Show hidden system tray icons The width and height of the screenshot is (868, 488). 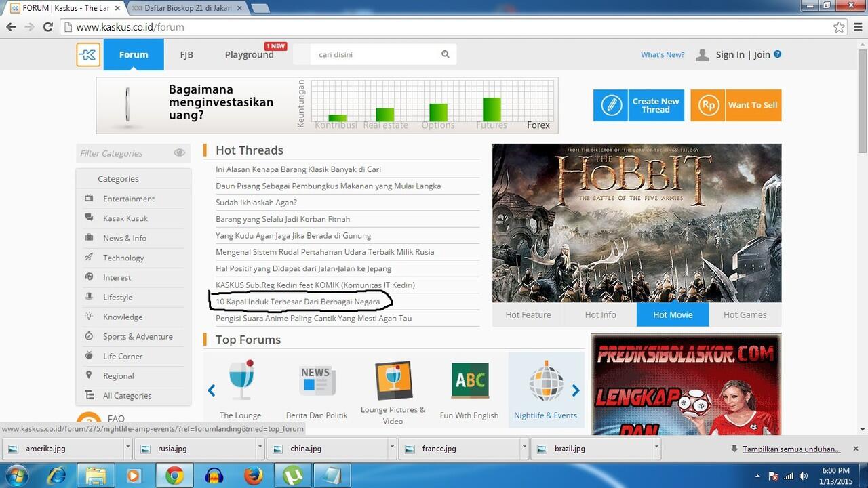coord(757,476)
